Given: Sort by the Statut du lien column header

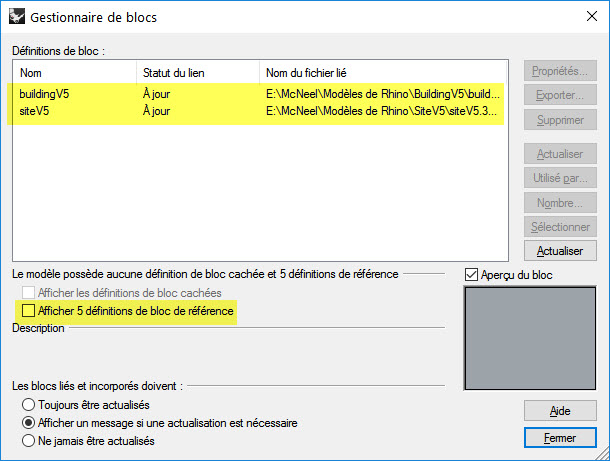Looking at the screenshot, I should pyautogui.click(x=198, y=73).
